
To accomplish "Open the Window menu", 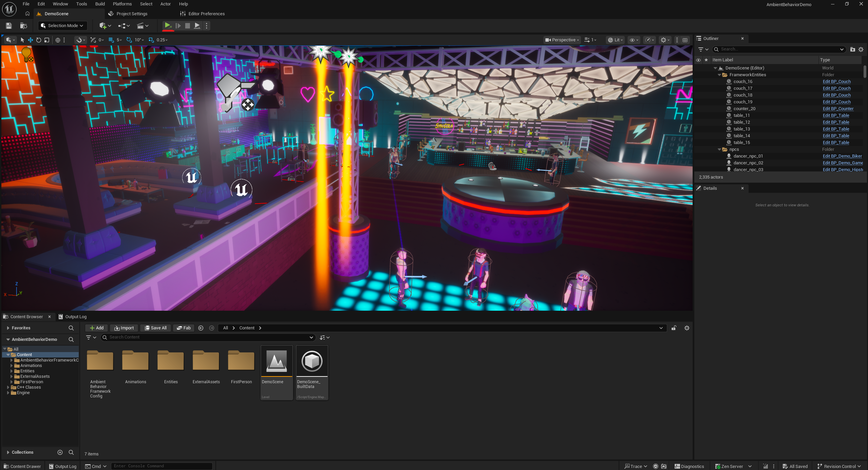I will click(x=60, y=4).
